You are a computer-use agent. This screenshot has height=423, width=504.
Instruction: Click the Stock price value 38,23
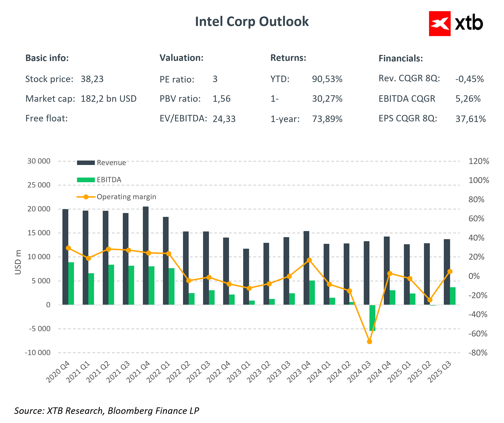tap(92, 79)
